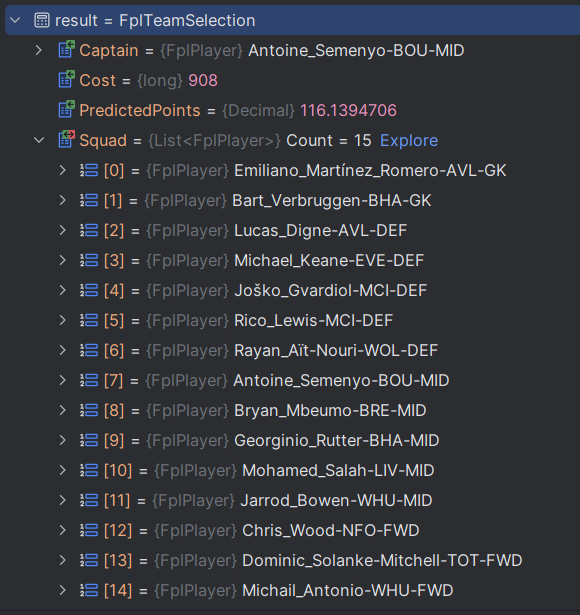Select the text Michail_Antonio-WHU-FWD
The image size is (580, 615).
coord(347,591)
